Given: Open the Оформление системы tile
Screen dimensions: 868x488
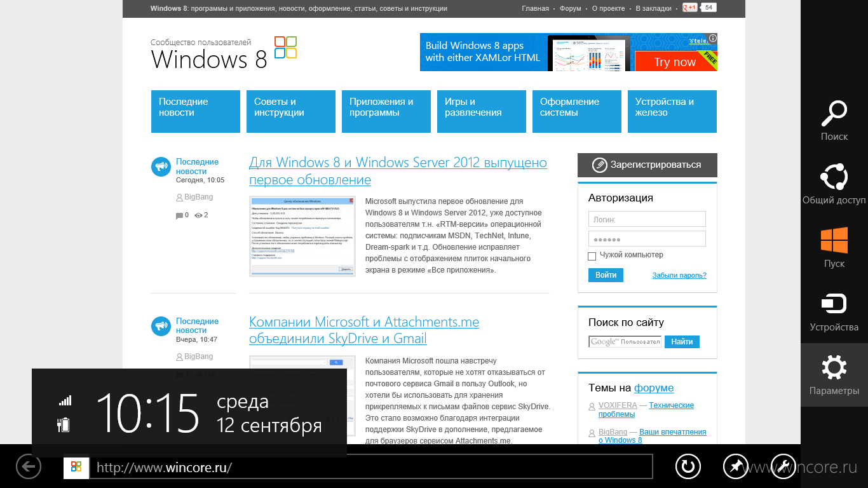Looking at the screenshot, I should coord(577,111).
